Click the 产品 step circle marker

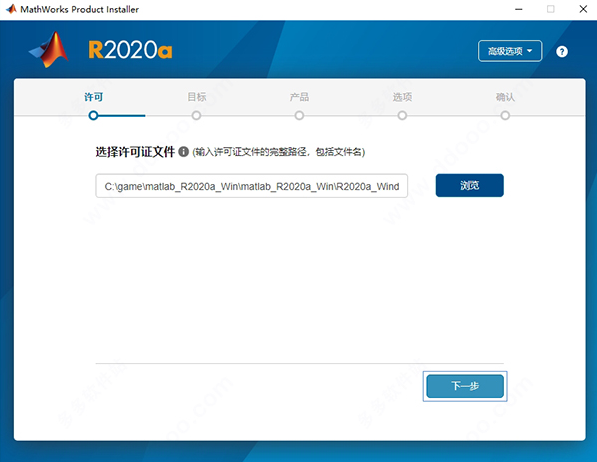pos(299,115)
